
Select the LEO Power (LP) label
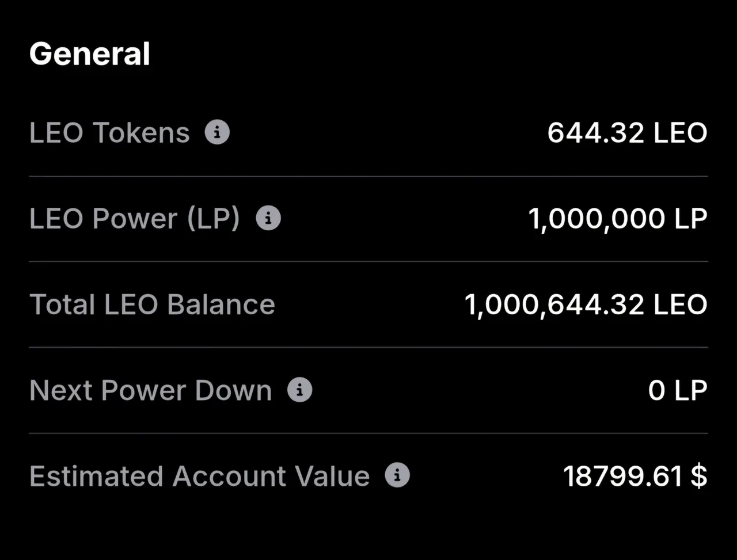[134, 219]
